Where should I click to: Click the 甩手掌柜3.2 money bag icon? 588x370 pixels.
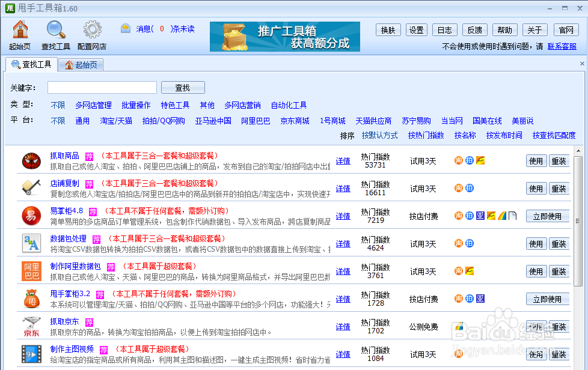click(31, 299)
